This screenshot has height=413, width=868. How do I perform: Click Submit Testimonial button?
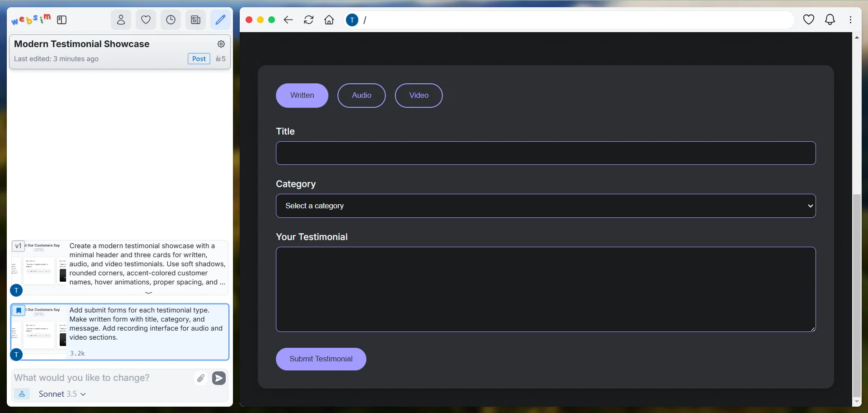coord(321,359)
